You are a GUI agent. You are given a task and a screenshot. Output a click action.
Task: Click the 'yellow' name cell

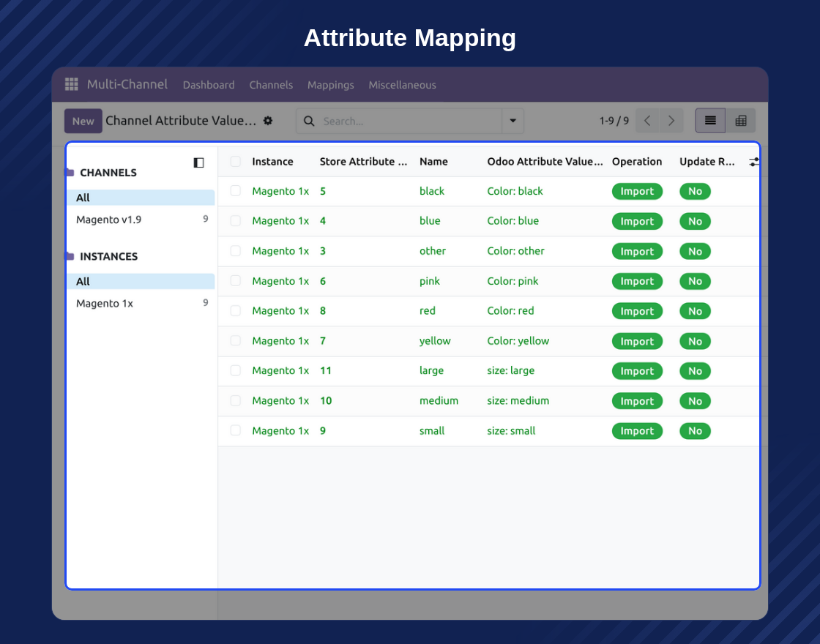pyautogui.click(x=435, y=341)
